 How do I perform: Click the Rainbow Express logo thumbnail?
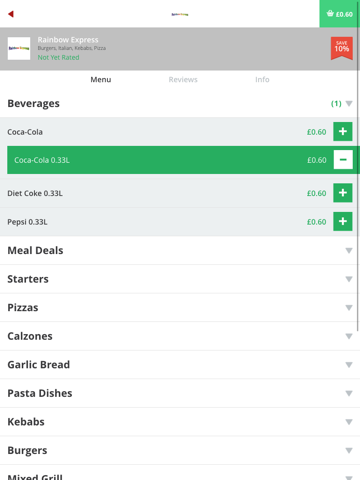(x=19, y=48)
